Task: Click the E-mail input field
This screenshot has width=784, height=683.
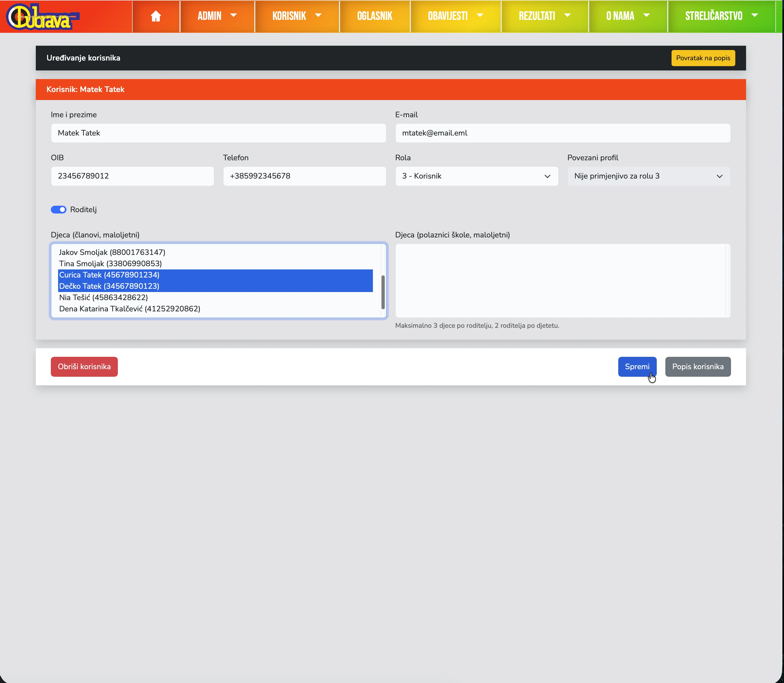Action: [563, 133]
